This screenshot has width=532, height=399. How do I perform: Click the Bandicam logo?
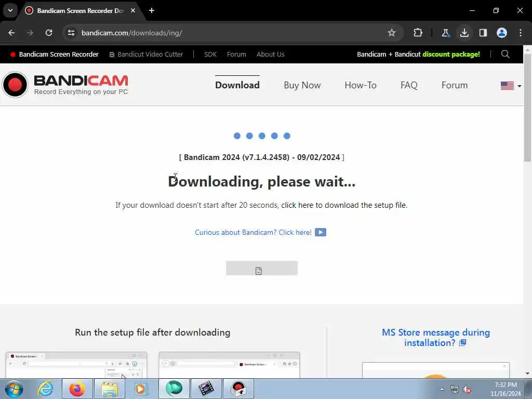pos(65,85)
